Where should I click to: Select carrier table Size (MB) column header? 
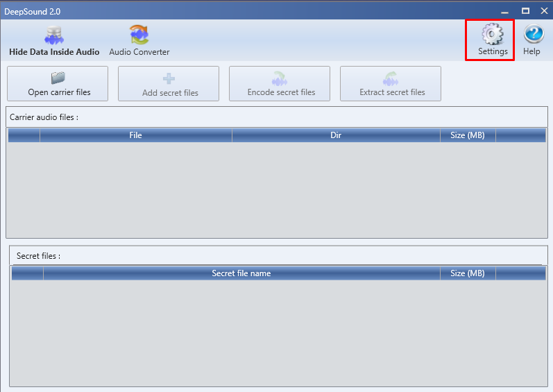468,135
